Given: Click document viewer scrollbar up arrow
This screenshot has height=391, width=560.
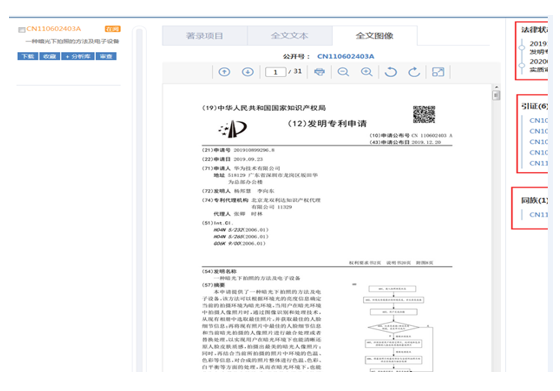Looking at the screenshot, I should 496,87.
